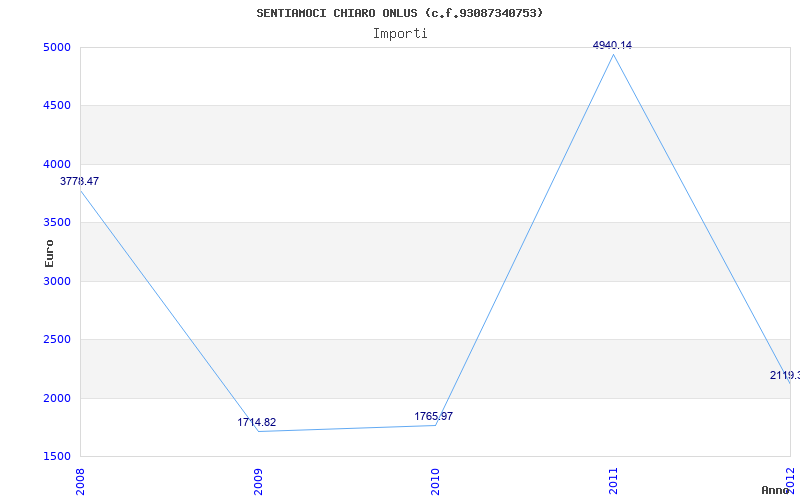
Task: Click the 4500 value on Euro axis
Action: pos(57,106)
